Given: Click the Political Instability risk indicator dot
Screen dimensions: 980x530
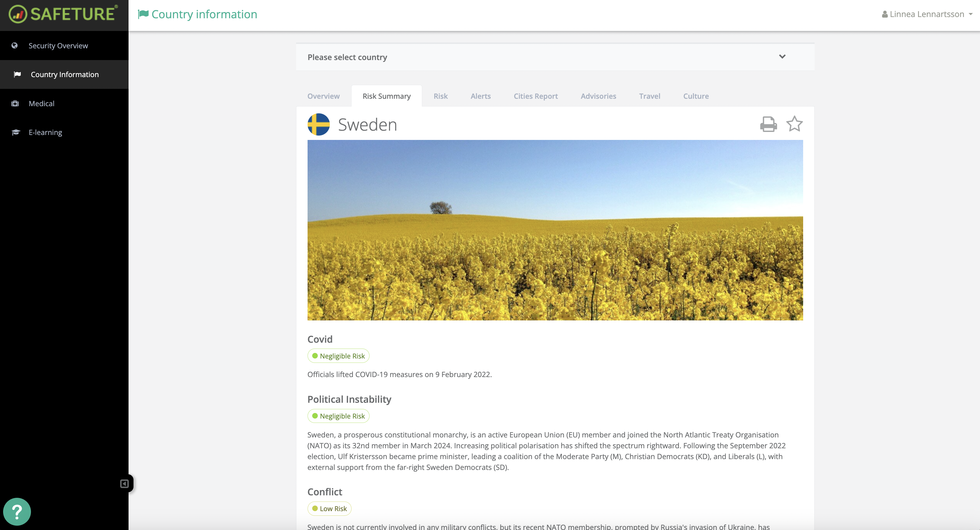Looking at the screenshot, I should pyautogui.click(x=315, y=416).
